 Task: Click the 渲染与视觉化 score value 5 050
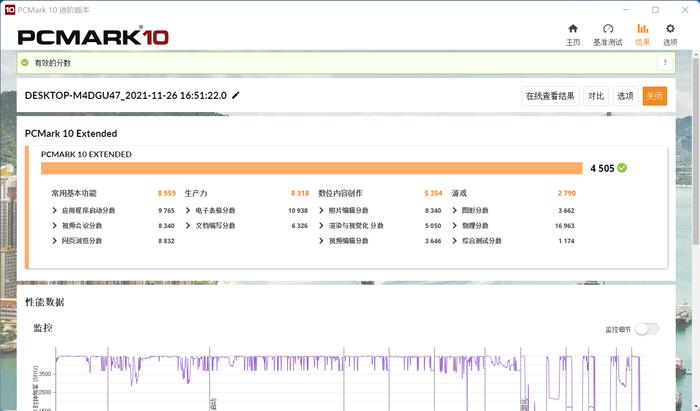pyautogui.click(x=433, y=225)
